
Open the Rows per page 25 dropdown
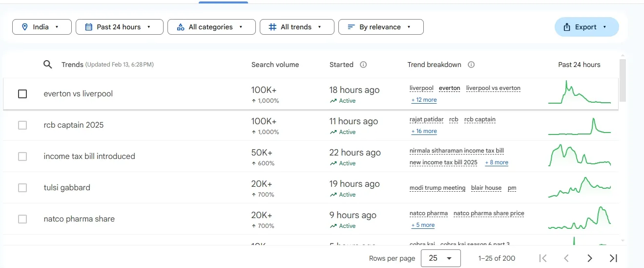[440, 258]
